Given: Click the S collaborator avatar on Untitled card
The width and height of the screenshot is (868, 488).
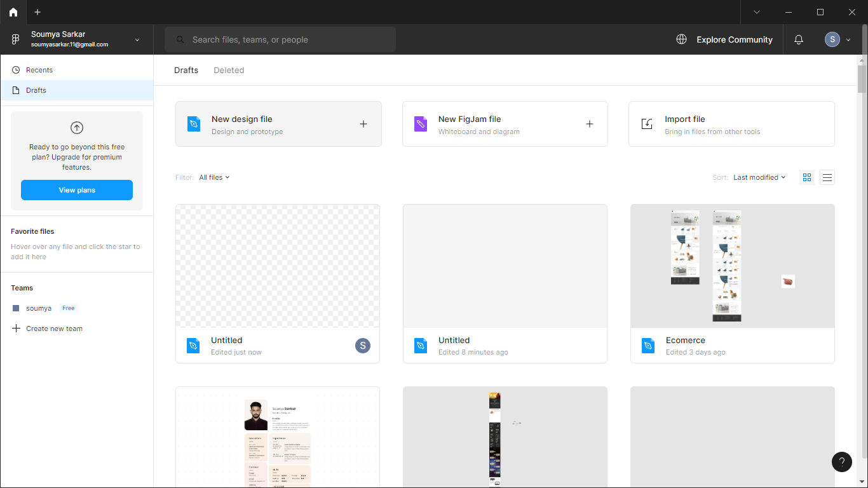Looking at the screenshot, I should point(363,346).
